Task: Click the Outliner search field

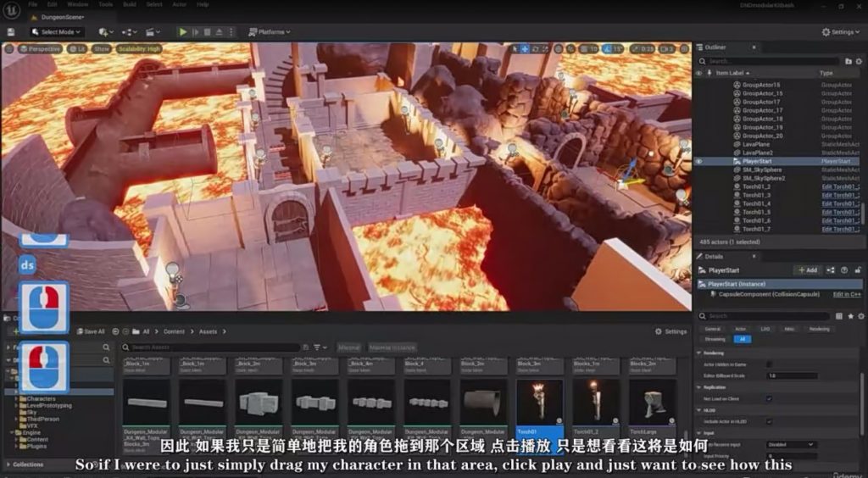Action: (768, 61)
